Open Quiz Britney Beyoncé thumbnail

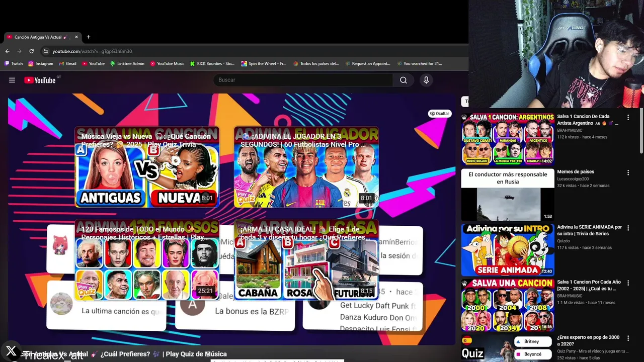click(x=508, y=348)
